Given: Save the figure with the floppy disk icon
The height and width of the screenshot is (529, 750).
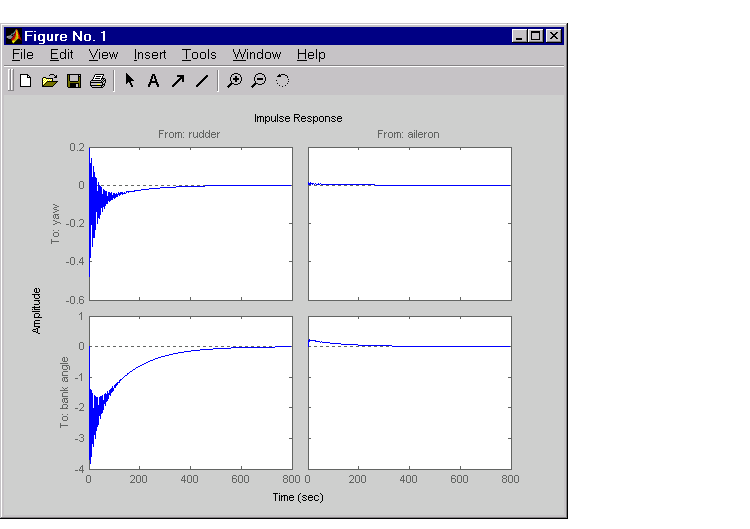Looking at the screenshot, I should [x=73, y=81].
